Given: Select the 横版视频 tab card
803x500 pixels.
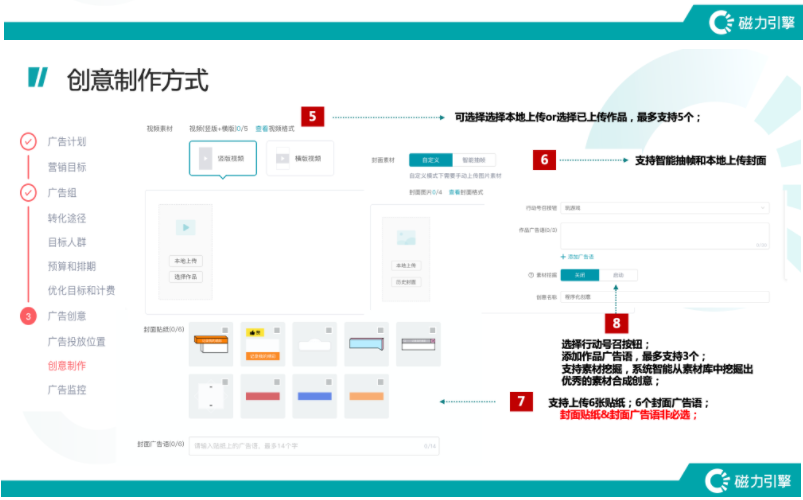Looking at the screenshot, I should pos(300,158).
